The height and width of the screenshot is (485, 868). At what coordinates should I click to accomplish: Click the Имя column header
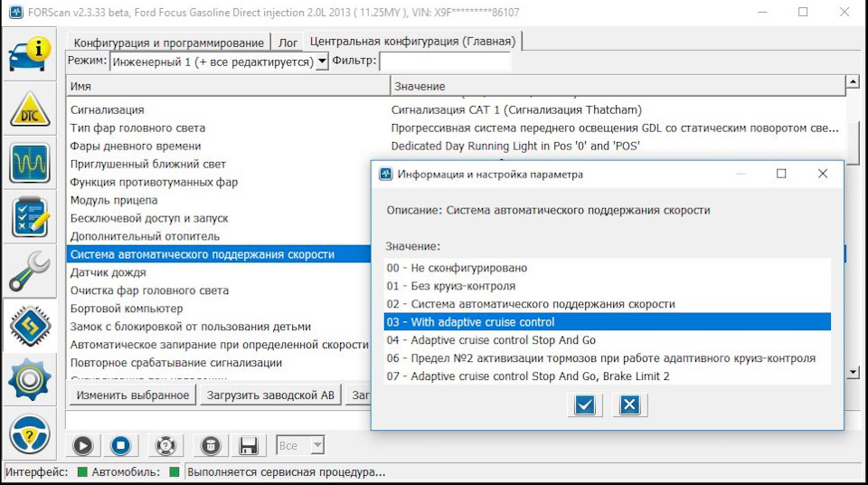(x=228, y=87)
